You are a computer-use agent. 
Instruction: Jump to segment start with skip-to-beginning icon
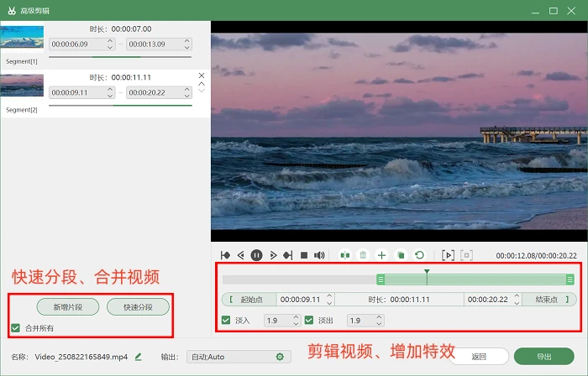pos(225,255)
